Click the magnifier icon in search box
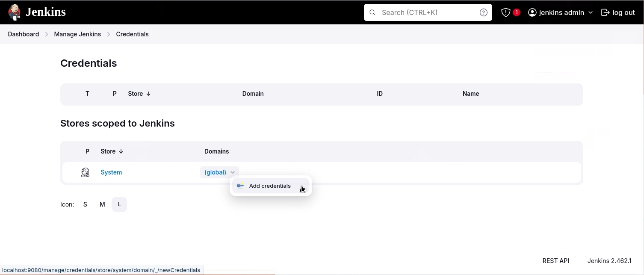The height and width of the screenshot is (275, 644). (372, 12)
